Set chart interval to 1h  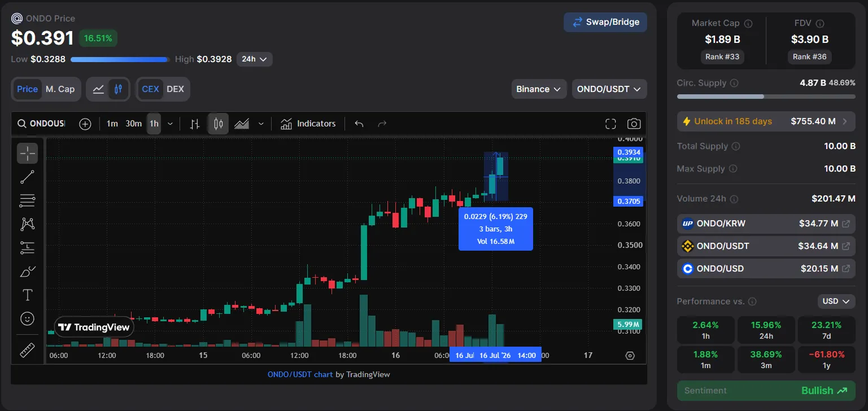tap(154, 124)
